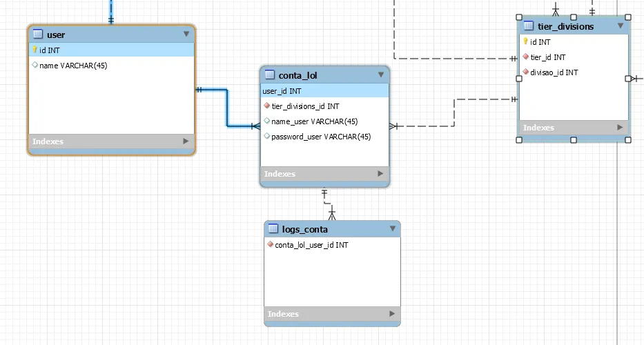The height and width of the screenshot is (345, 644).
Task: Expand Indexes section of logs_conta table
Action: 392,314
